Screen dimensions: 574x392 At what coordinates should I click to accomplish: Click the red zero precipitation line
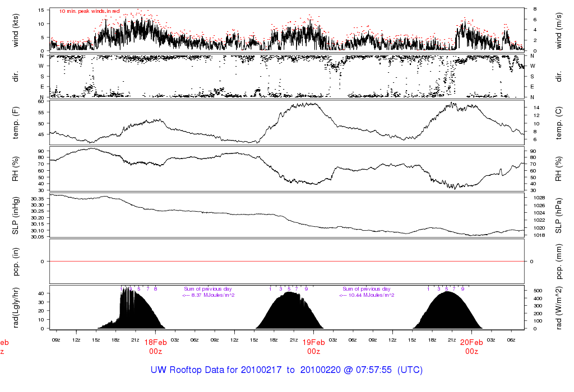click(x=287, y=262)
